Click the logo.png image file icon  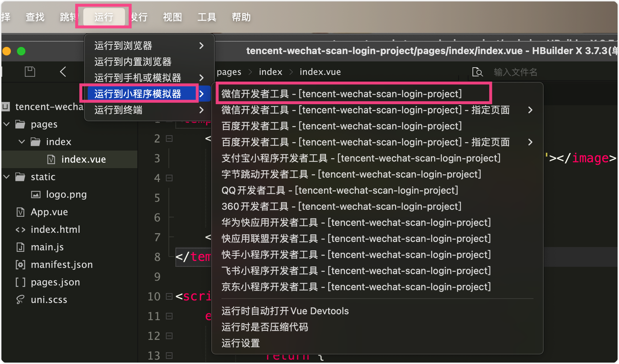[x=36, y=194]
